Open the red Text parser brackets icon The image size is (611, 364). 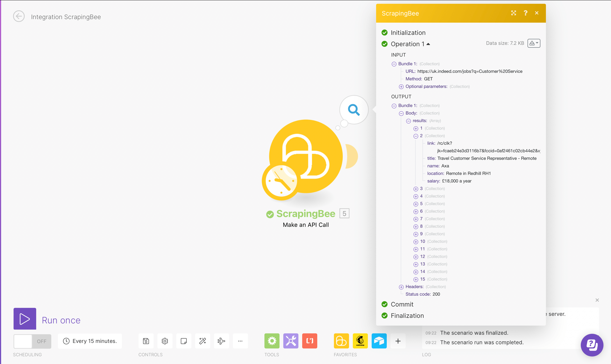pos(309,341)
